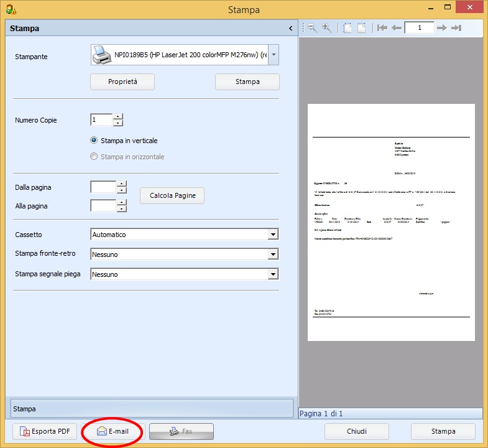488x448 pixels.
Task: Go to the first page arrow
Action: click(382, 28)
